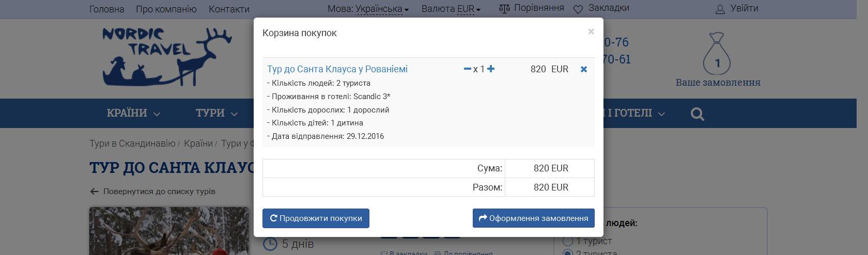Click Оформлення замовлення button

534,218
